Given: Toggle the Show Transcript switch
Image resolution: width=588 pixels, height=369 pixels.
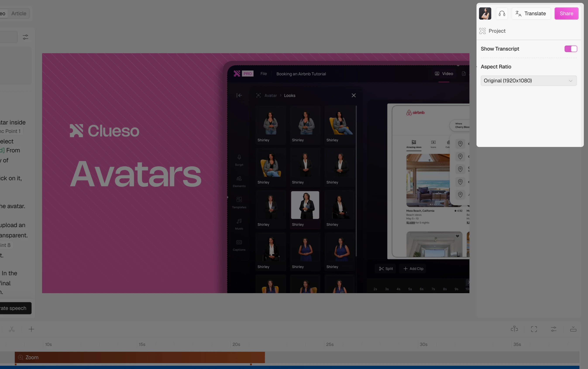Looking at the screenshot, I should point(571,49).
